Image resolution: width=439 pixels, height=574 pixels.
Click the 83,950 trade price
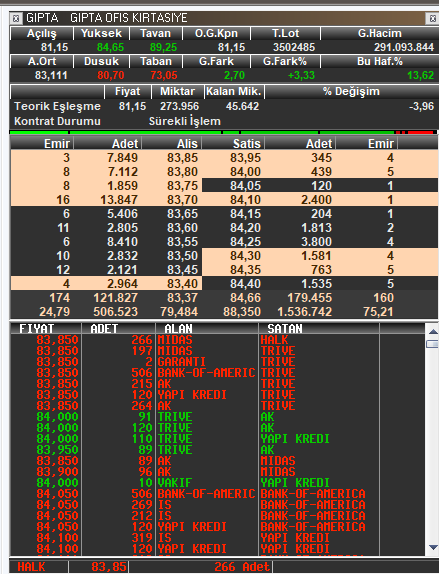pos(57,450)
